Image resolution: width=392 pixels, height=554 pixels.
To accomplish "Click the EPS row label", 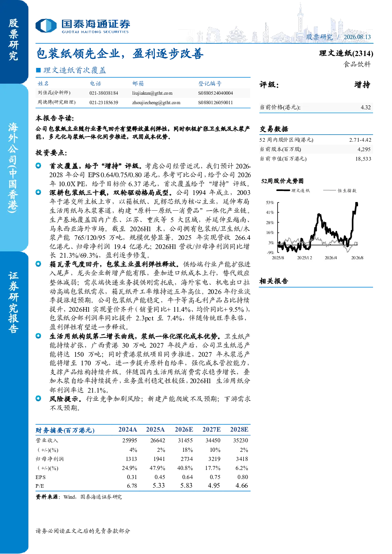I will click(40, 477).
